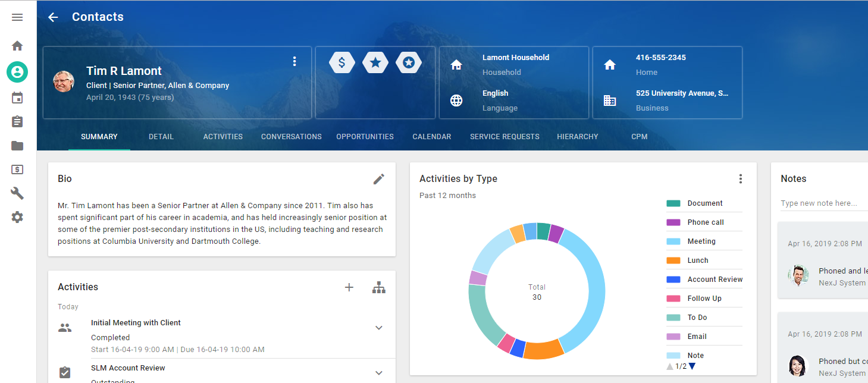Screen dimensions: 868x383
Task: Toggle the Account Review legend entry
Action: coord(715,280)
